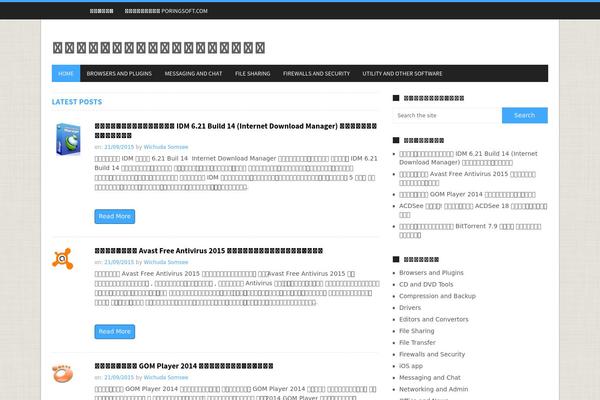600x400 pixels.
Task: Open iOS app category link
Action: 411,366
